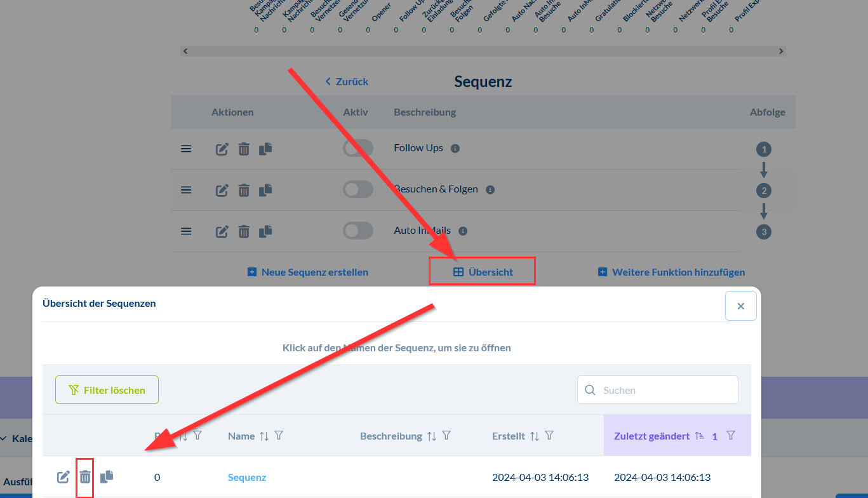Open filter for Zuletzt geändert column
This screenshot has height=498, width=868.
(731, 436)
